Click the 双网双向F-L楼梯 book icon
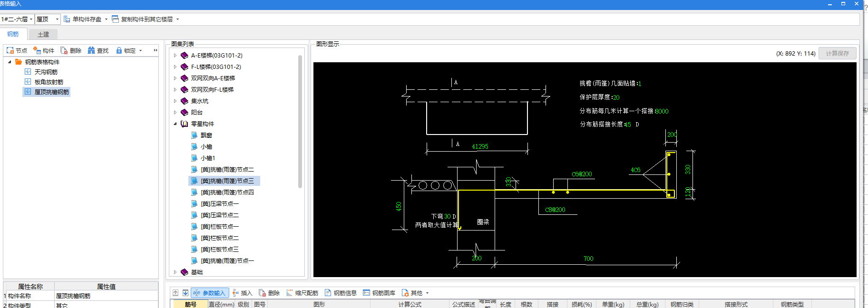The width and height of the screenshot is (868, 308). pyautogui.click(x=185, y=90)
